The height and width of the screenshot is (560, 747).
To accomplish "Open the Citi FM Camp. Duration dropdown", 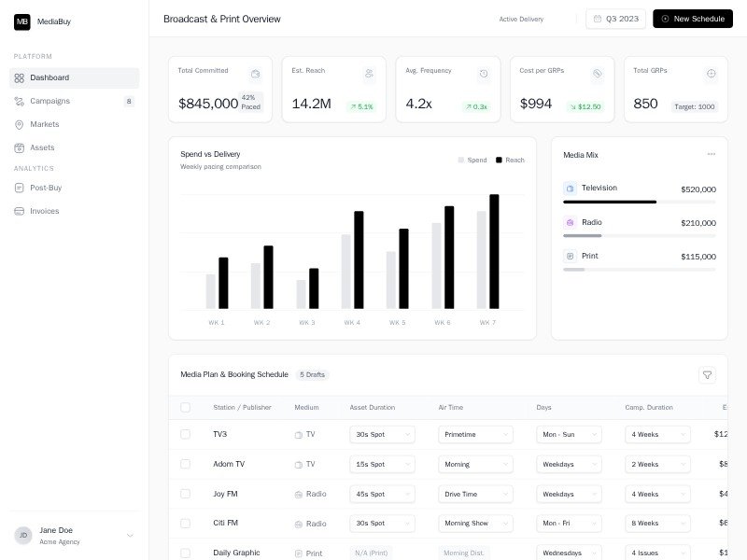I will (657, 524).
